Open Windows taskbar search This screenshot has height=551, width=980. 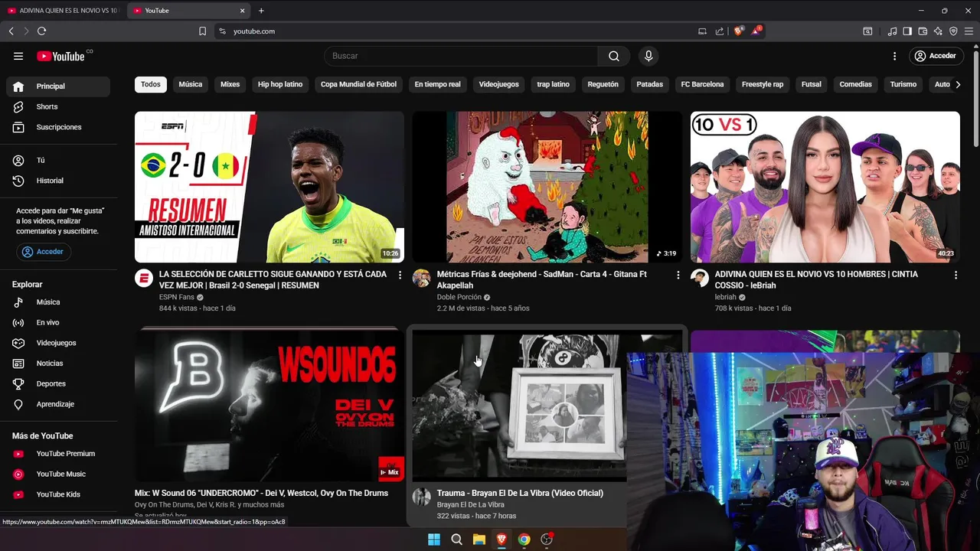(456, 540)
